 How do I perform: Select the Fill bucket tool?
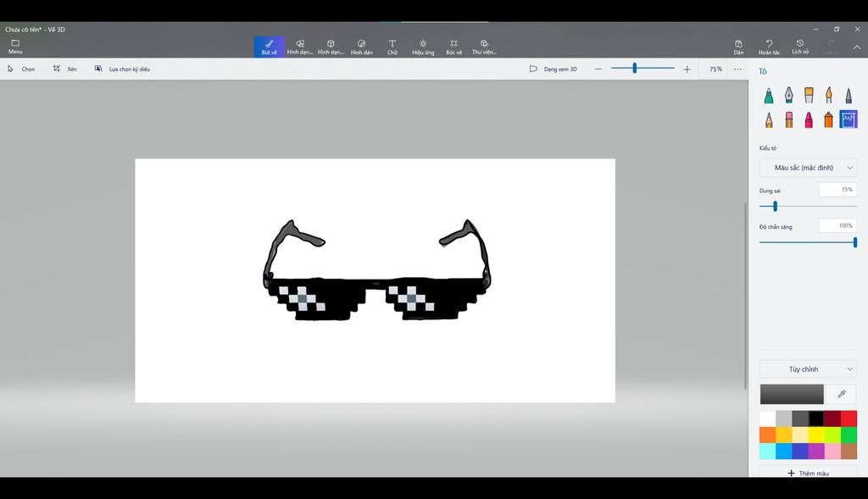848,119
